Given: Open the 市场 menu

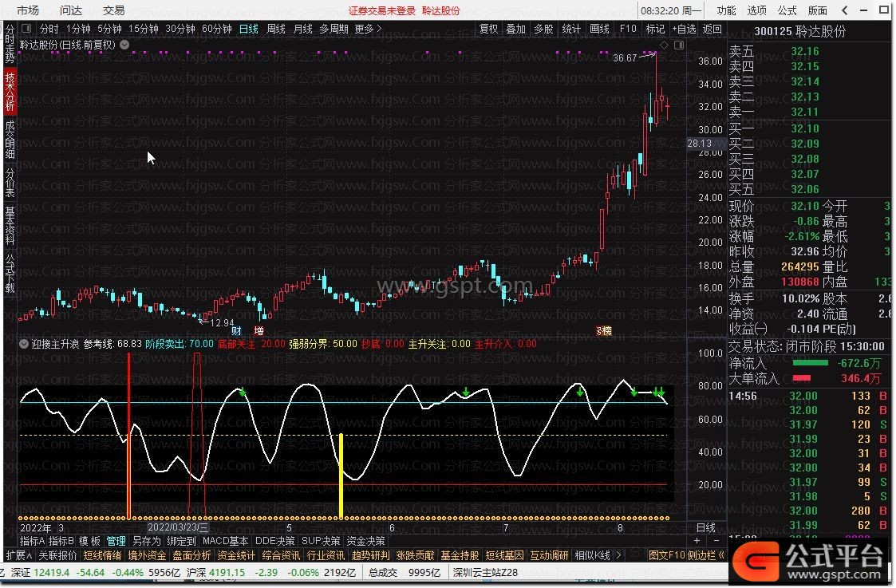Looking at the screenshot, I should coord(28,10).
